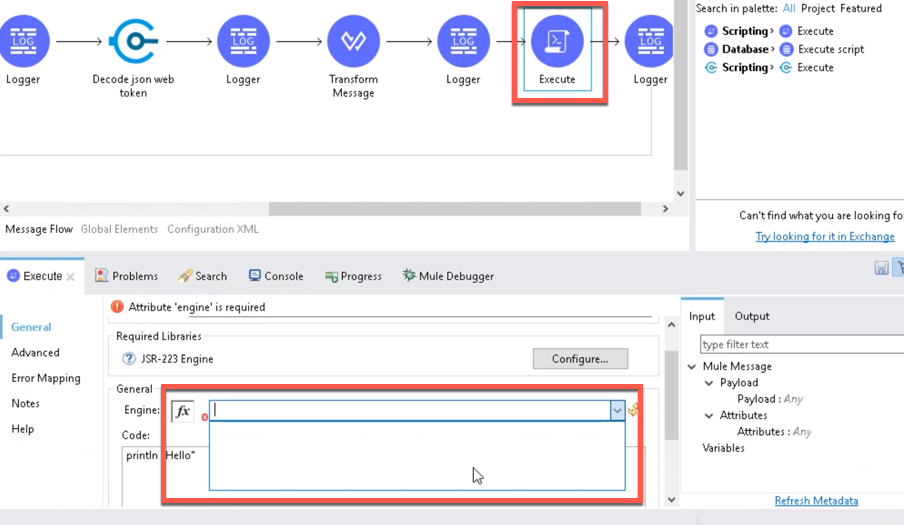Image resolution: width=904 pixels, height=525 pixels.
Task: Select the Transform Message component
Action: [353, 43]
